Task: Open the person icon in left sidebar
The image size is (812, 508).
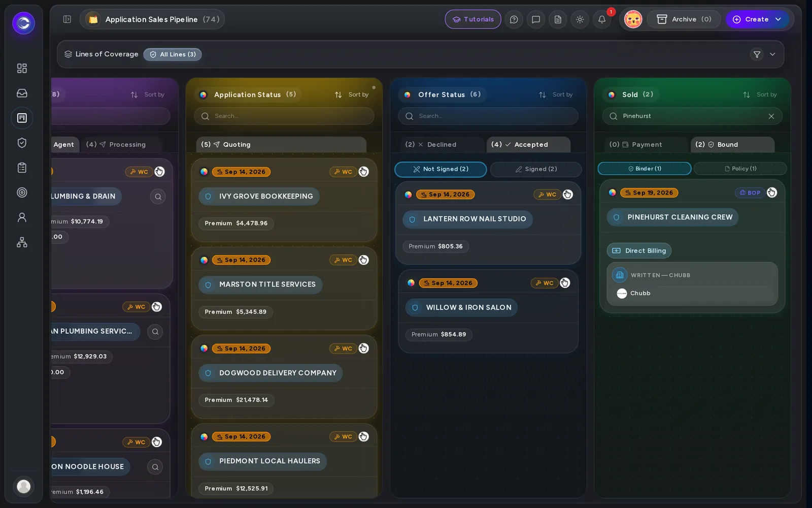Action: (22, 217)
